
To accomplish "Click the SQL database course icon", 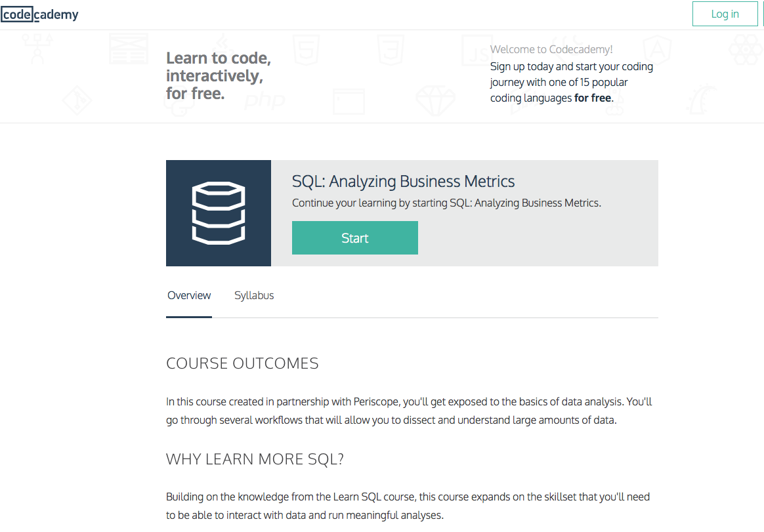I will click(x=219, y=213).
